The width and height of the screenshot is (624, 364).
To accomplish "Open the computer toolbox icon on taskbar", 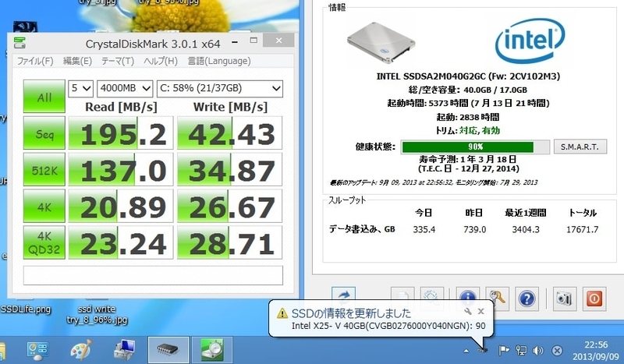I will click(125, 350).
